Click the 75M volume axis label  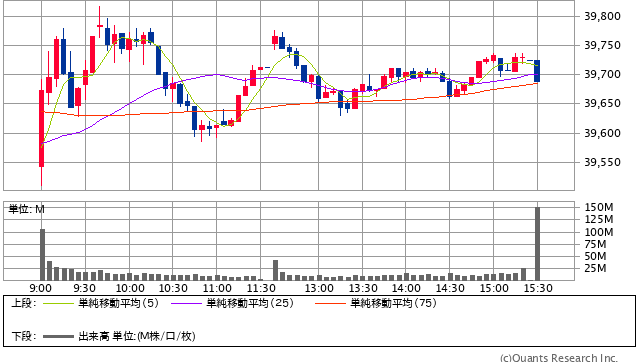click(596, 244)
